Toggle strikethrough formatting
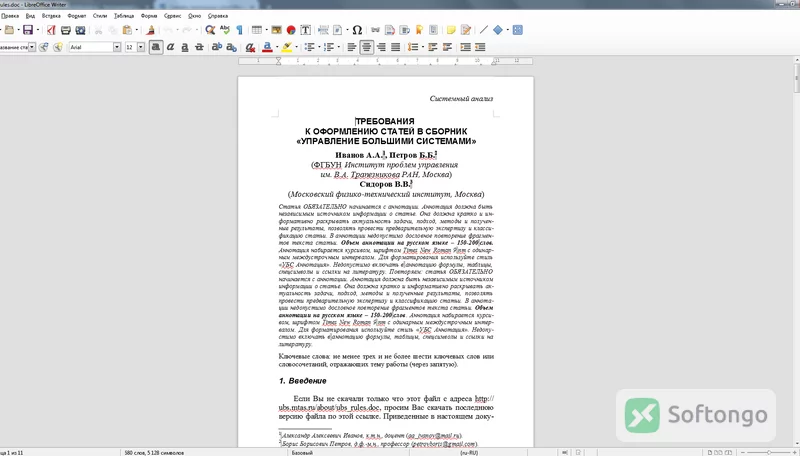 coord(199,47)
